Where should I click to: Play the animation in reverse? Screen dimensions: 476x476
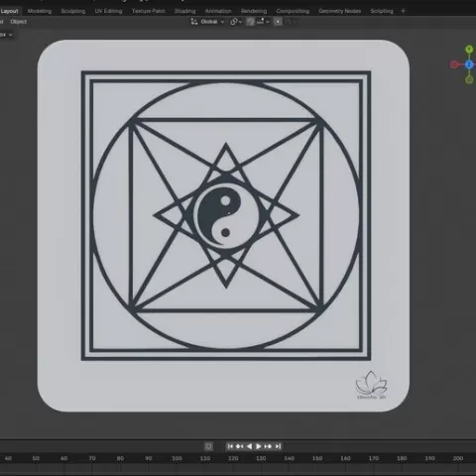[249, 446]
